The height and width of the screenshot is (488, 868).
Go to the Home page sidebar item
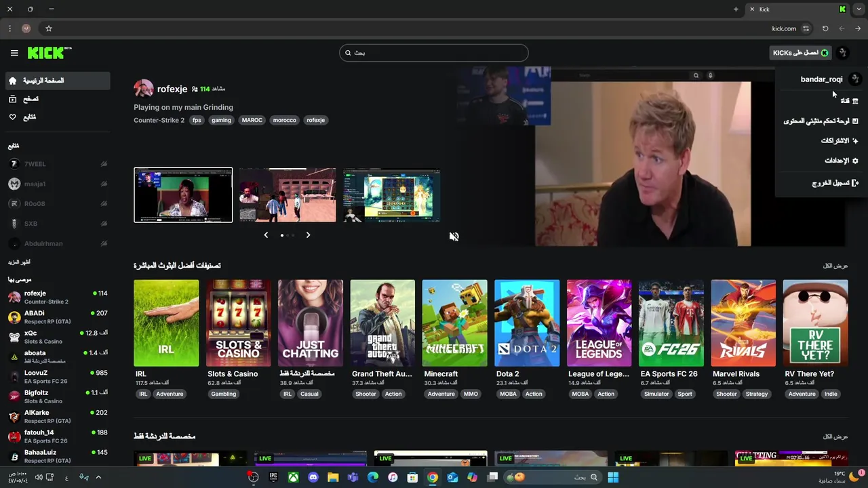click(x=57, y=81)
